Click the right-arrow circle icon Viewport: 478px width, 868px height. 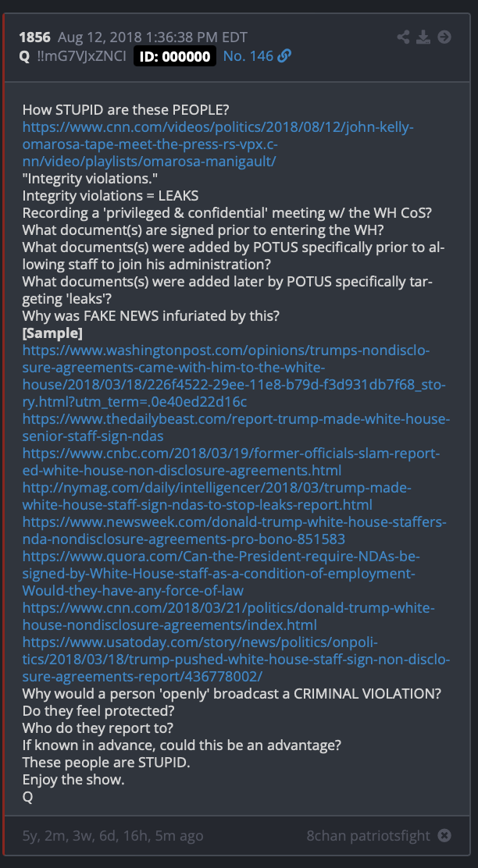point(444,37)
